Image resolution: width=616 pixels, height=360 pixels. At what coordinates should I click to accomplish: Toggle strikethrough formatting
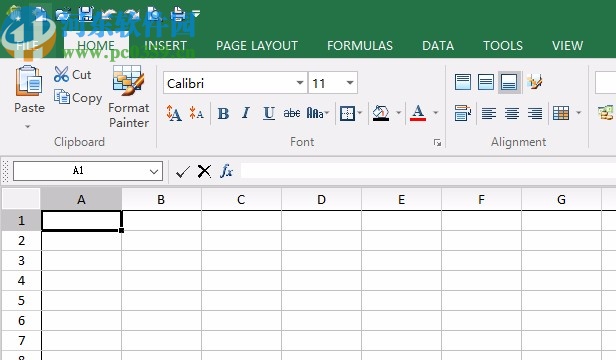292,113
